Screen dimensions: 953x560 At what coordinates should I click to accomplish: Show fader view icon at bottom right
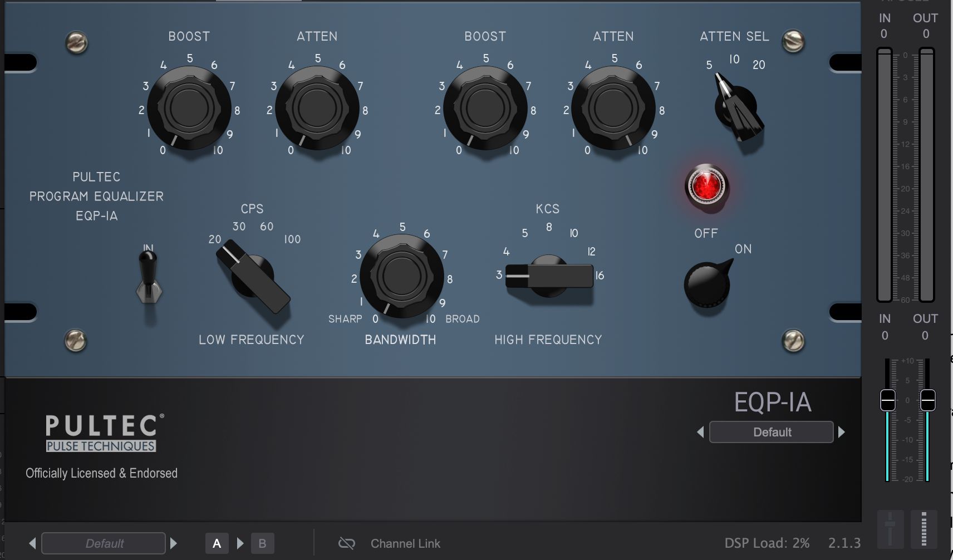click(890, 528)
